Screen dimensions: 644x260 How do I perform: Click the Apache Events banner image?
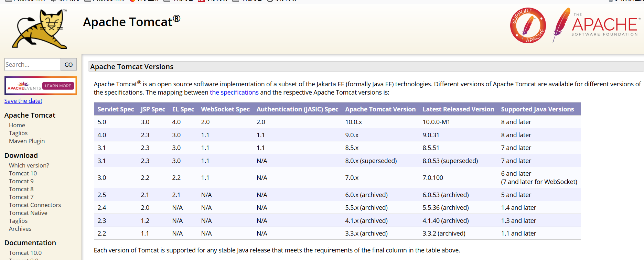(41, 86)
